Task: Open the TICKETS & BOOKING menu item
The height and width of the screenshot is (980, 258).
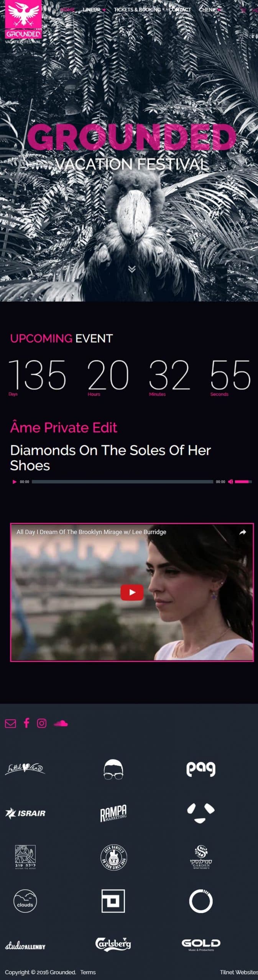Action: (x=137, y=10)
